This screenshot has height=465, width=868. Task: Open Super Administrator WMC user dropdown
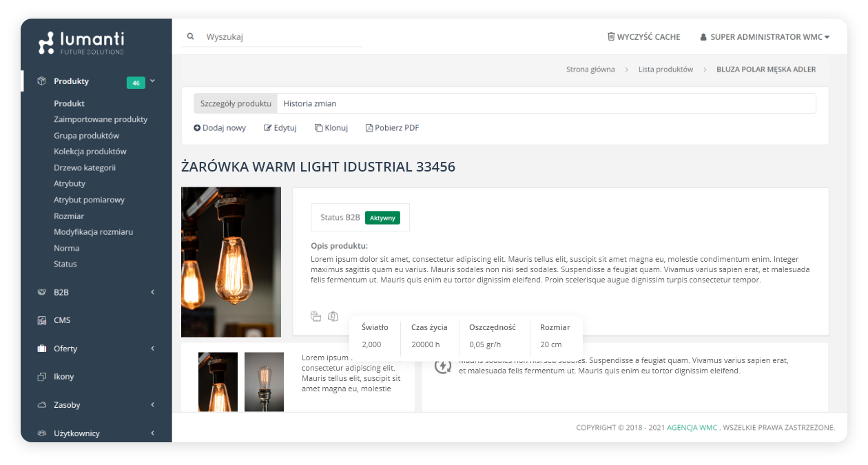[765, 37]
